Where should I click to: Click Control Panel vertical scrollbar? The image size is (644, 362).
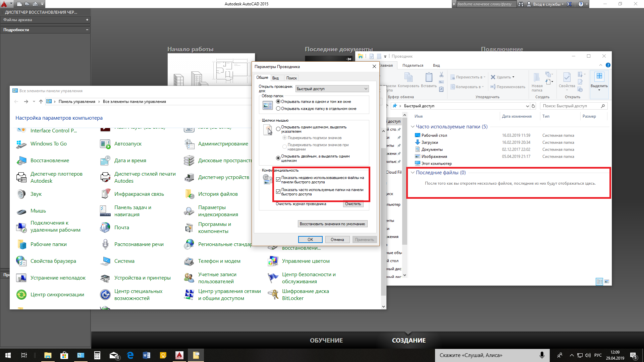point(383,221)
